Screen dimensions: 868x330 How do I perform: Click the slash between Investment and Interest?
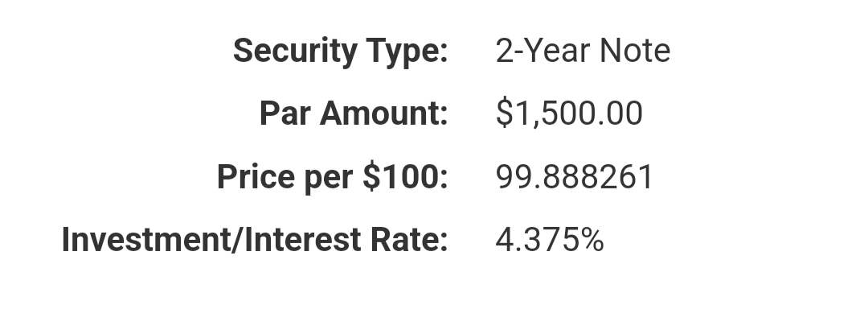[x=237, y=240]
